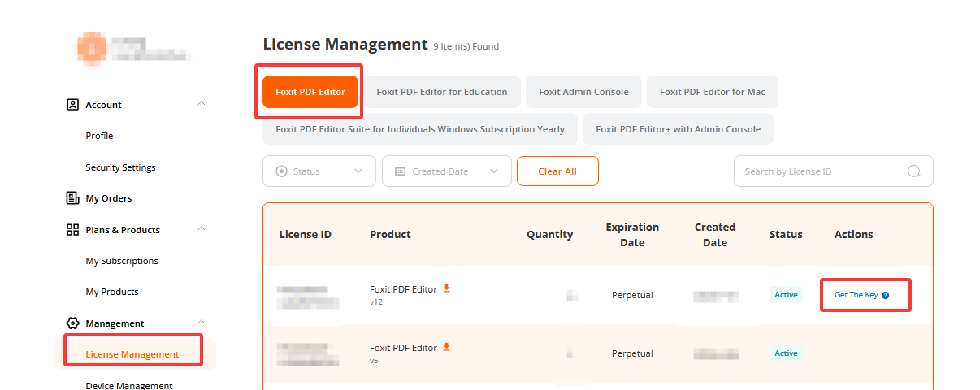Click the Plans & Products grid icon

(x=72, y=229)
